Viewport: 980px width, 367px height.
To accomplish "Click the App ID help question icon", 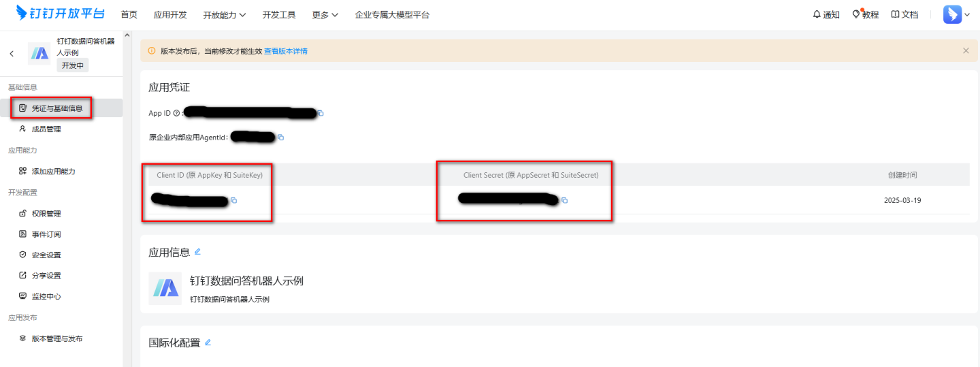I will point(176,113).
